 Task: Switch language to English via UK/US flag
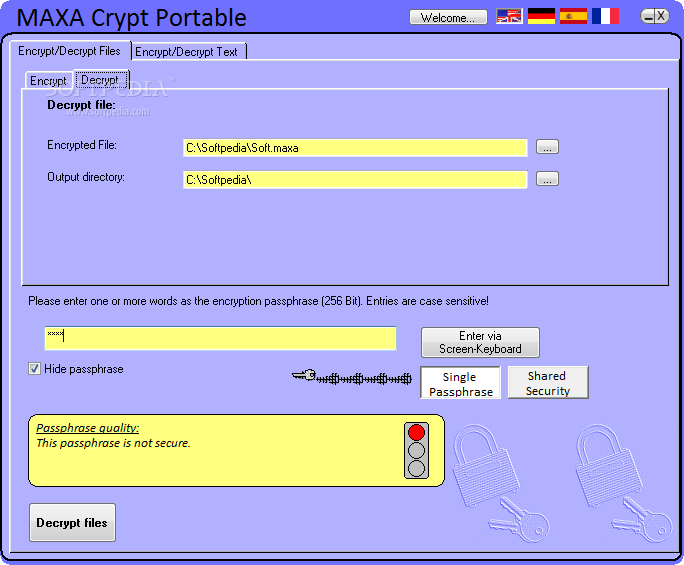[x=509, y=17]
